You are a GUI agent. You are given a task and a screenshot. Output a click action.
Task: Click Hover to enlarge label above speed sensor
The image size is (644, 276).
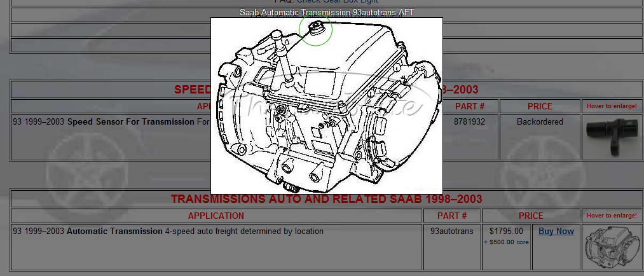(x=612, y=106)
